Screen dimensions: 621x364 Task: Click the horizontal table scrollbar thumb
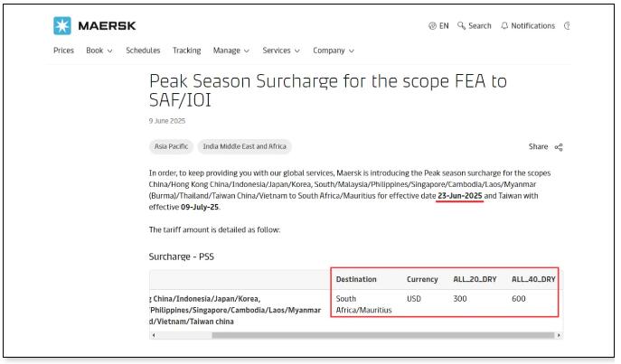382,335
